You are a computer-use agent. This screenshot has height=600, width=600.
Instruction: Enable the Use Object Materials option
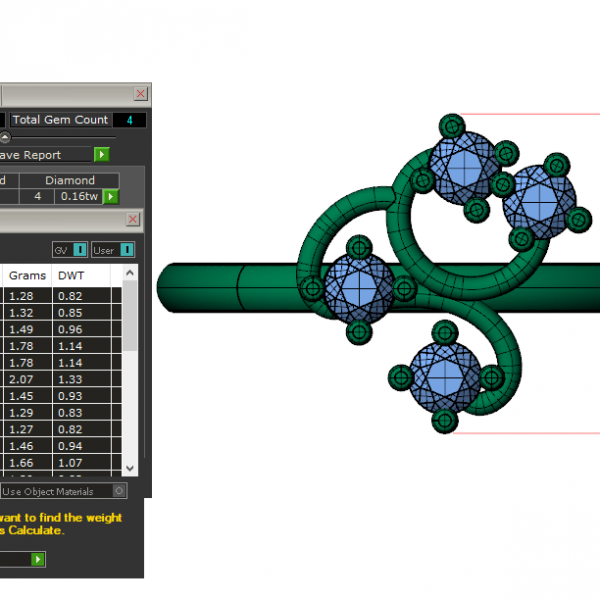click(x=119, y=491)
